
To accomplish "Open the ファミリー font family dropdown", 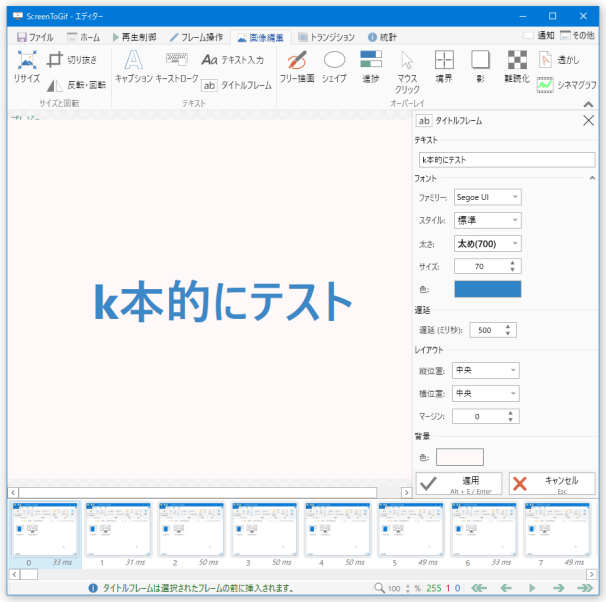I will [x=486, y=197].
